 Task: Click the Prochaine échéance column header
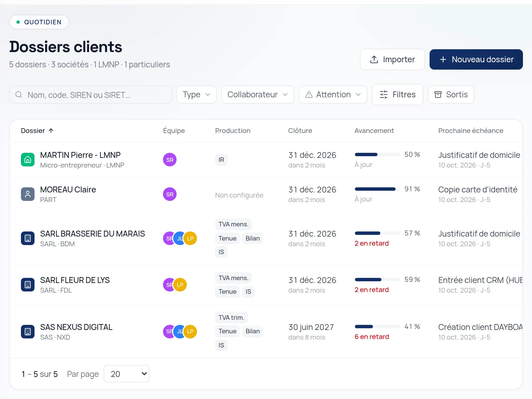pos(471,131)
